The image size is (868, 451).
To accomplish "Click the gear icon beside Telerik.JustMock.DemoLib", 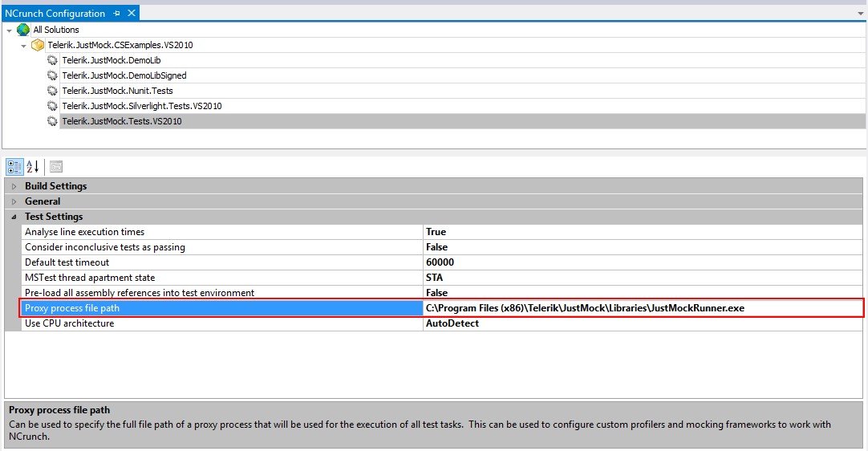I will pos(52,60).
